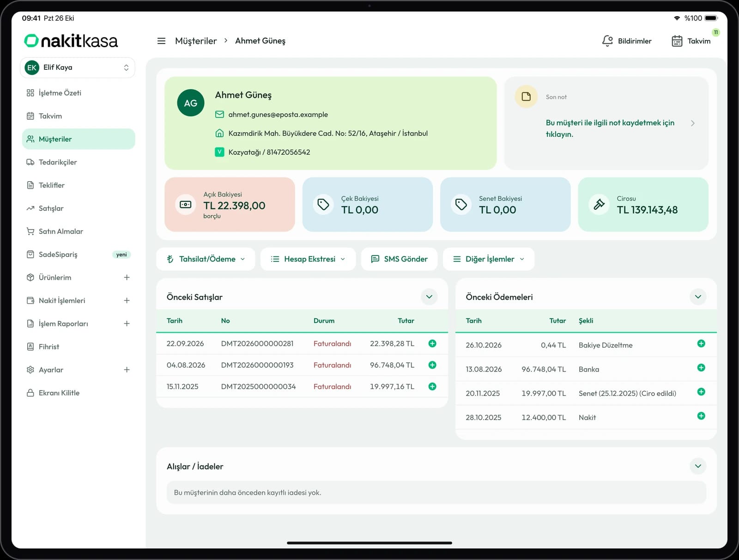Open Satışlar in sidebar
The image size is (739, 560).
coord(79,208)
